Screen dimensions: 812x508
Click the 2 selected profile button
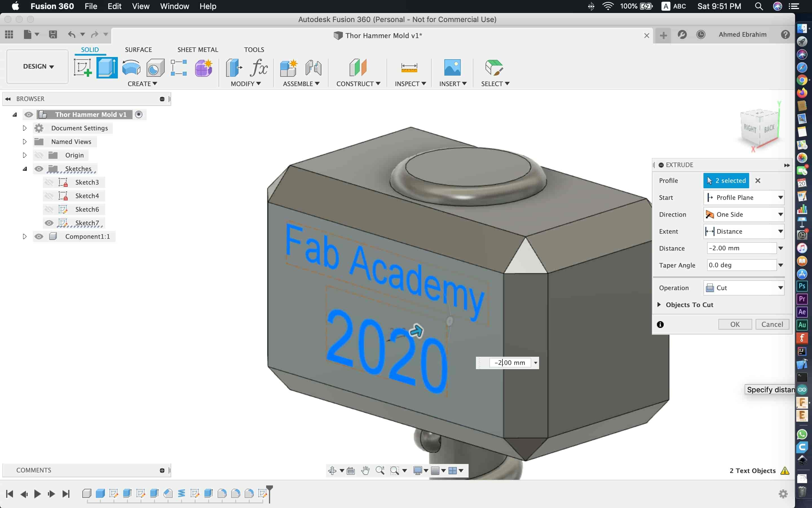point(726,180)
